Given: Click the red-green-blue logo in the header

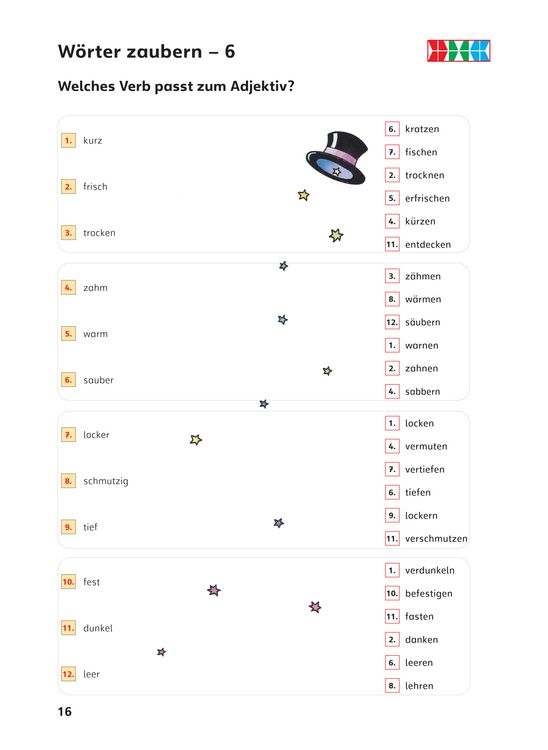Looking at the screenshot, I should click(459, 51).
